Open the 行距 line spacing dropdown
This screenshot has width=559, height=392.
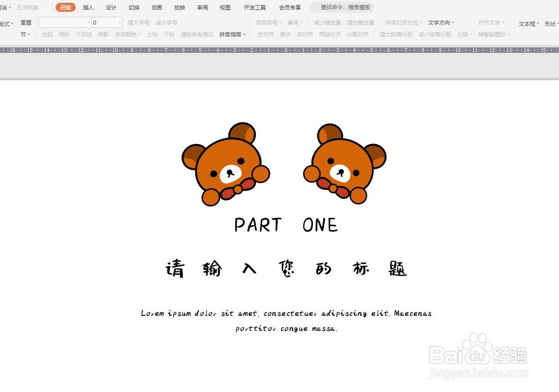[x=465, y=35]
